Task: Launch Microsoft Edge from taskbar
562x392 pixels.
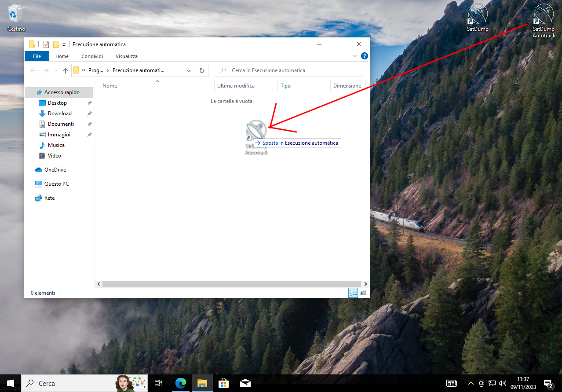Action: [x=181, y=383]
